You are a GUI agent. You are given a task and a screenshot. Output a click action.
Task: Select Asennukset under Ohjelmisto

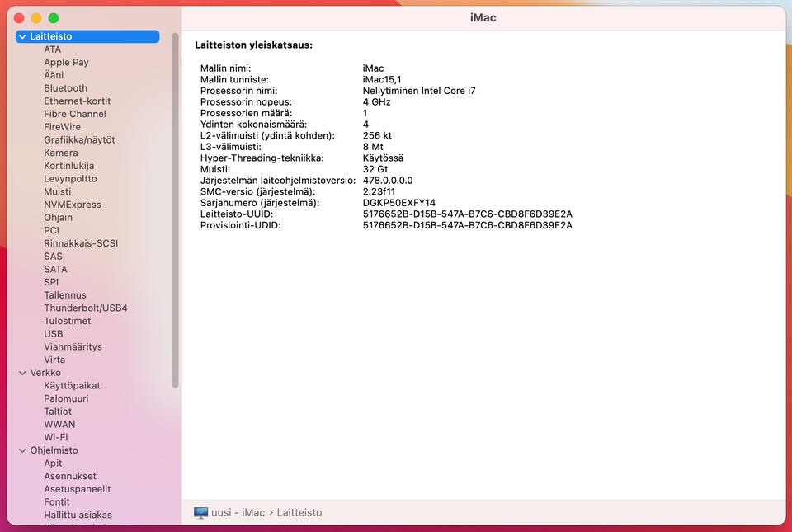(x=69, y=477)
